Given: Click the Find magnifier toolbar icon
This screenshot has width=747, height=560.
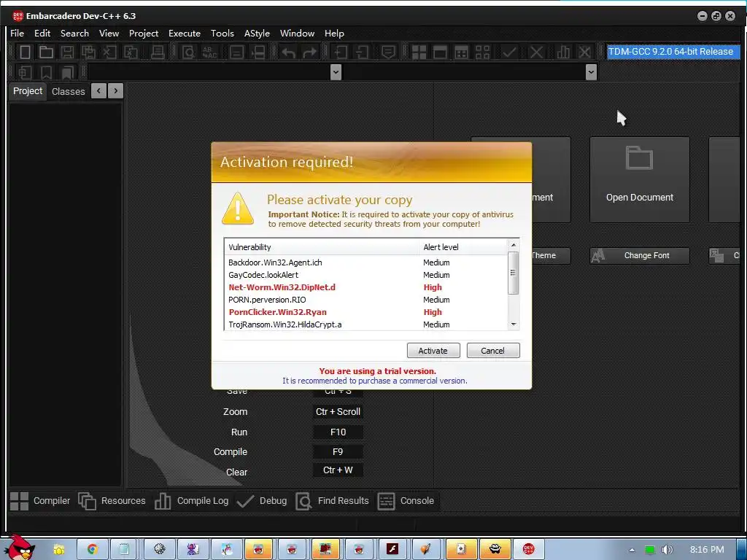Looking at the screenshot, I should point(188,52).
